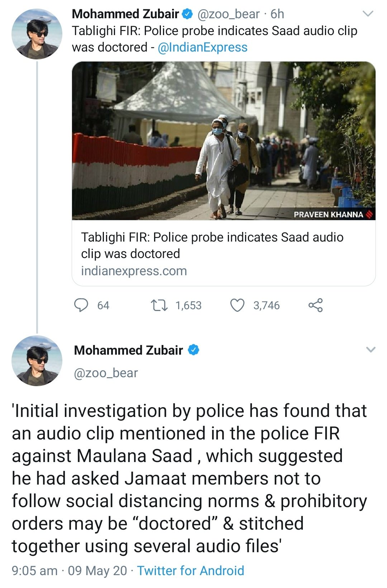Click the Twitter for Android source link
This screenshot has width=387, height=588.
[x=190, y=571]
